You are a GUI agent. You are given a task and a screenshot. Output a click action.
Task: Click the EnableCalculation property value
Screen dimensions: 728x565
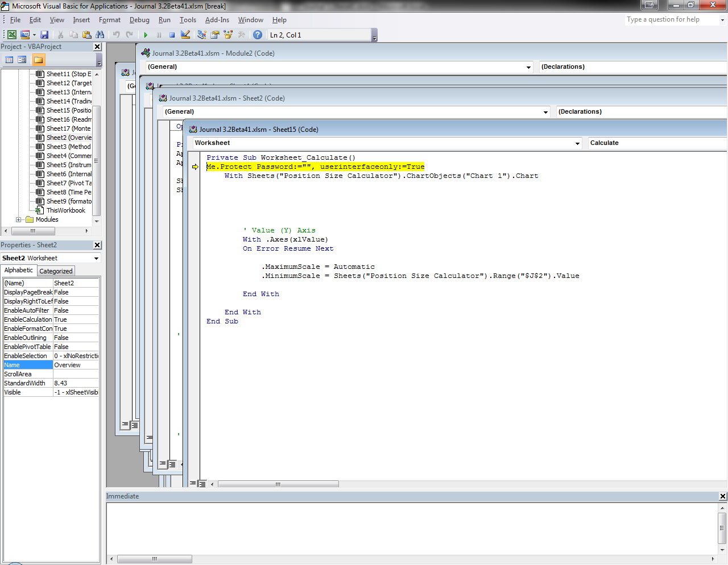pyautogui.click(x=76, y=319)
